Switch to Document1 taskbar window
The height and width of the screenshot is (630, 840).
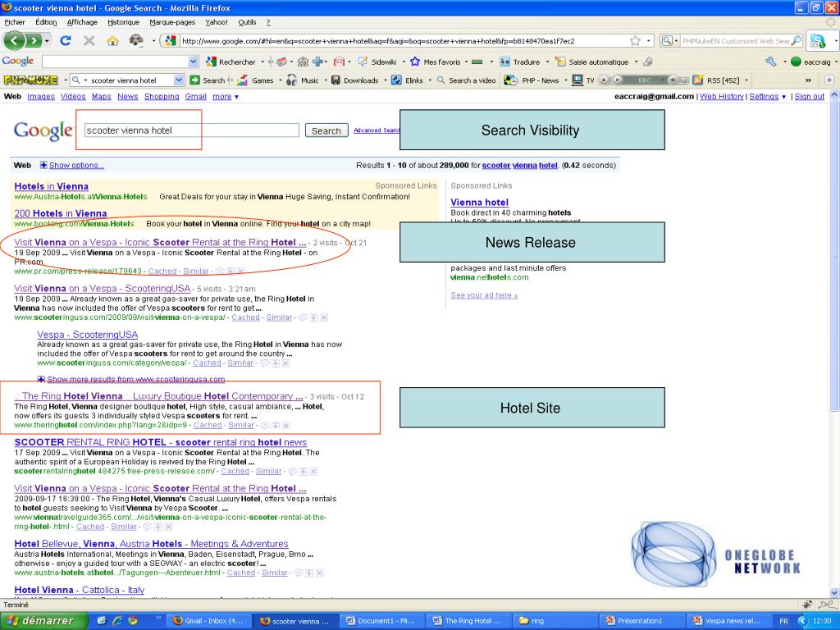[x=381, y=621]
